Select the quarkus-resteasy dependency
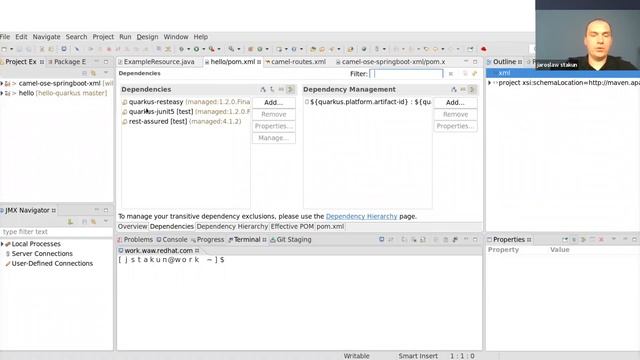The width and height of the screenshot is (640, 360). [x=186, y=102]
